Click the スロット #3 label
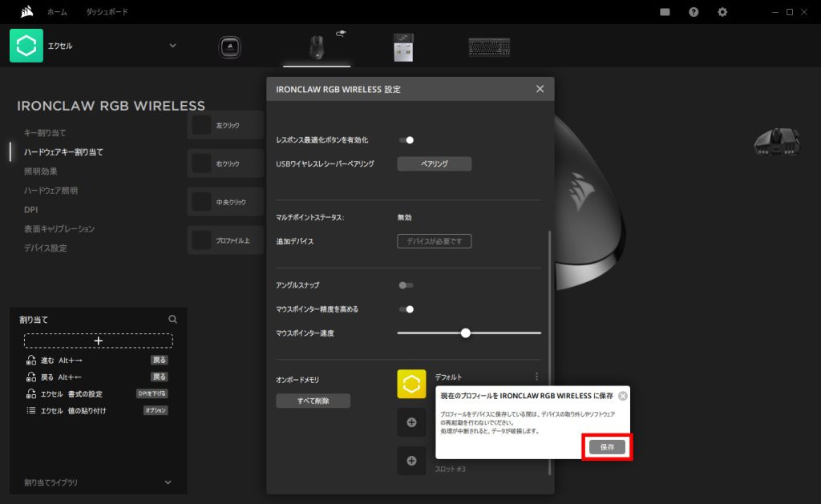821x504 pixels. coord(450,469)
